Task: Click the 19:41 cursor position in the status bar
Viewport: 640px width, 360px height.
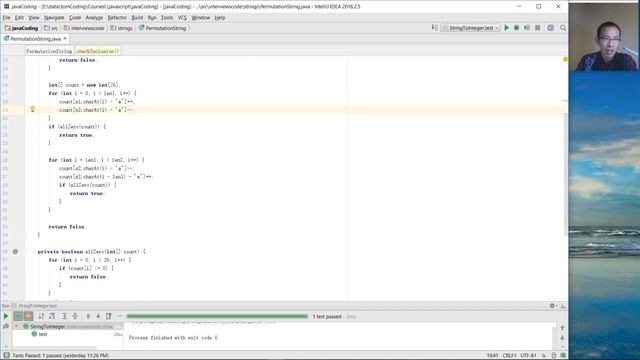Action: point(492,356)
